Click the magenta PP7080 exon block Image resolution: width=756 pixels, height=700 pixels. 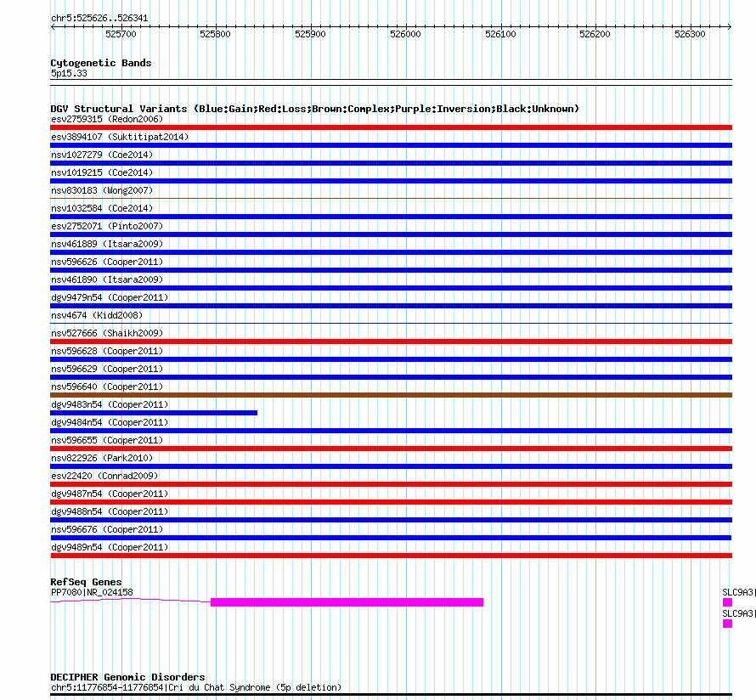point(347,602)
